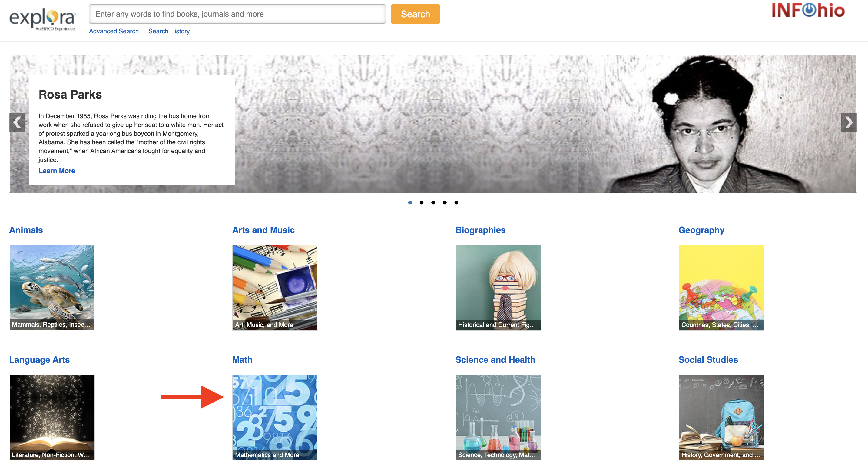Viewport: 868px width, 471px height.
Task: Open the Social Studies backpack thumbnail
Action: pos(721,417)
